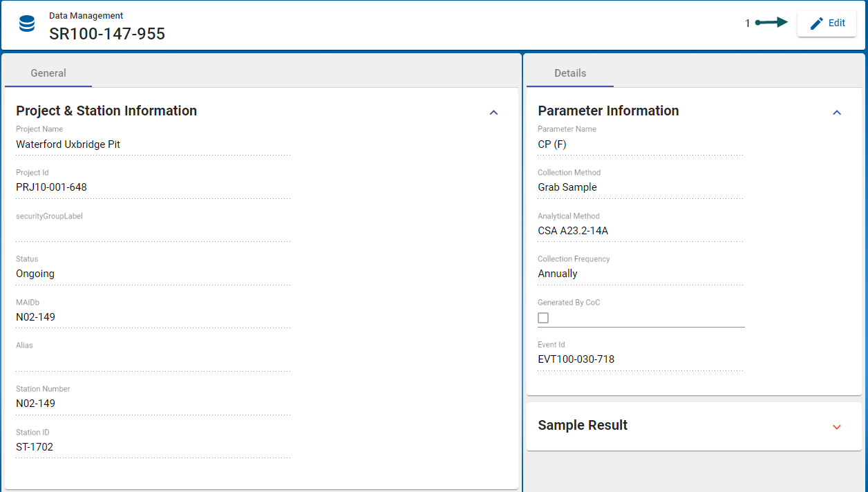Click the pencil icon in Edit button
Screen dimensions: 868x492
(816, 23)
